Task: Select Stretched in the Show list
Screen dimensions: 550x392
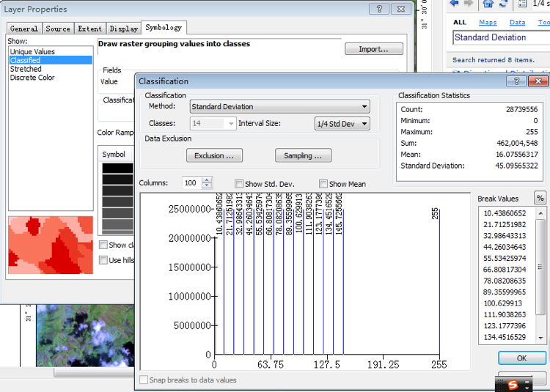Action: (26, 69)
